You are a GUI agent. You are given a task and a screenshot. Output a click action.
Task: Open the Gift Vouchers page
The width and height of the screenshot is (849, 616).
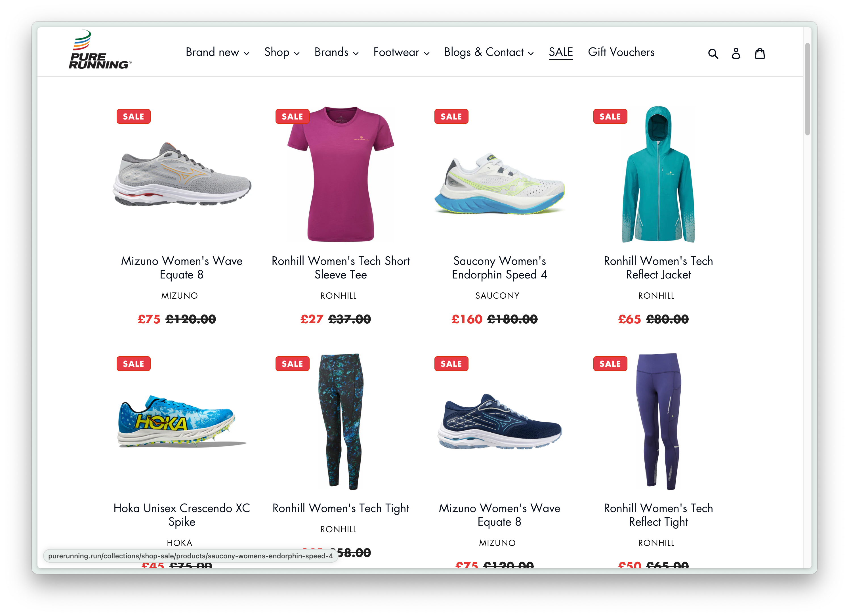621,52
